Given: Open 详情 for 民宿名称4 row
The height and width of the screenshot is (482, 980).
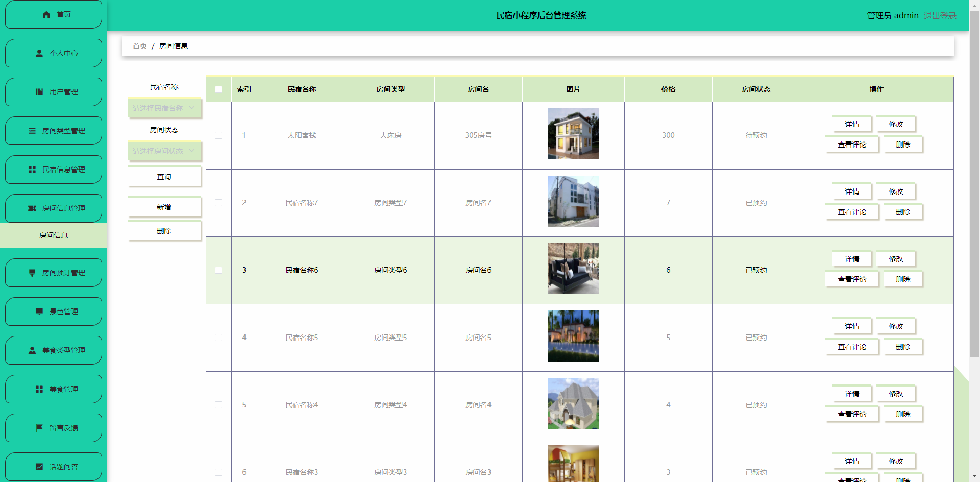Looking at the screenshot, I should [x=852, y=394].
